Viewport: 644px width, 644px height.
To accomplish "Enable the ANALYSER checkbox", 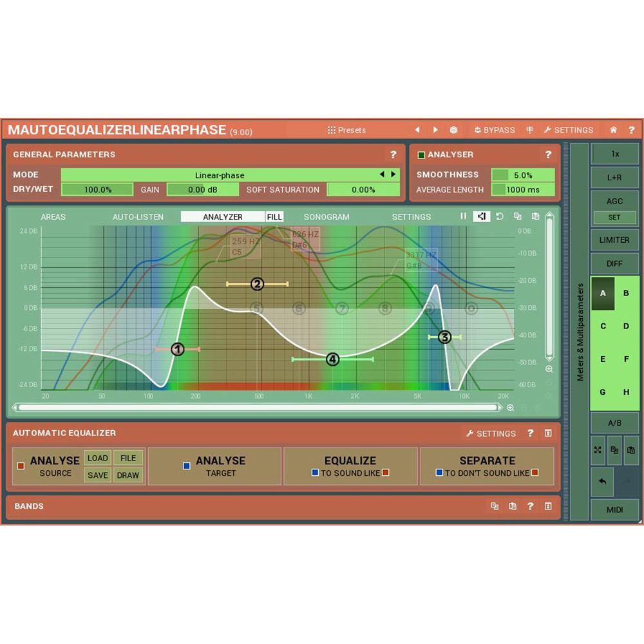I will [422, 155].
